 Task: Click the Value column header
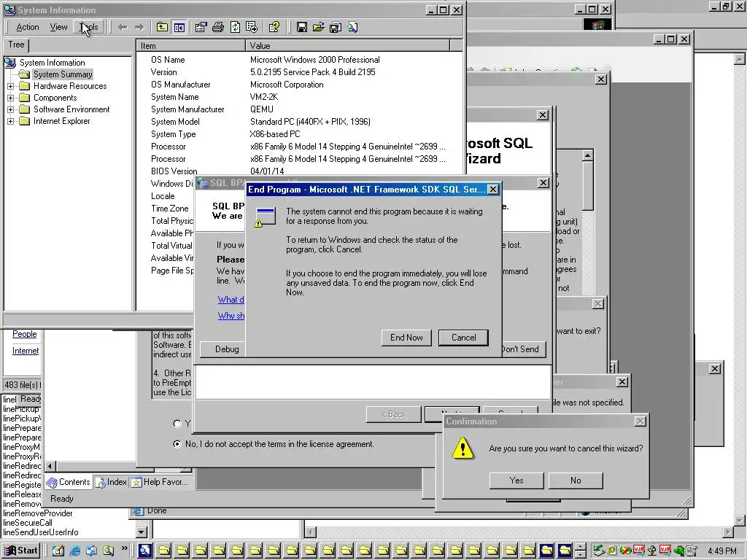[x=347, y=46]
